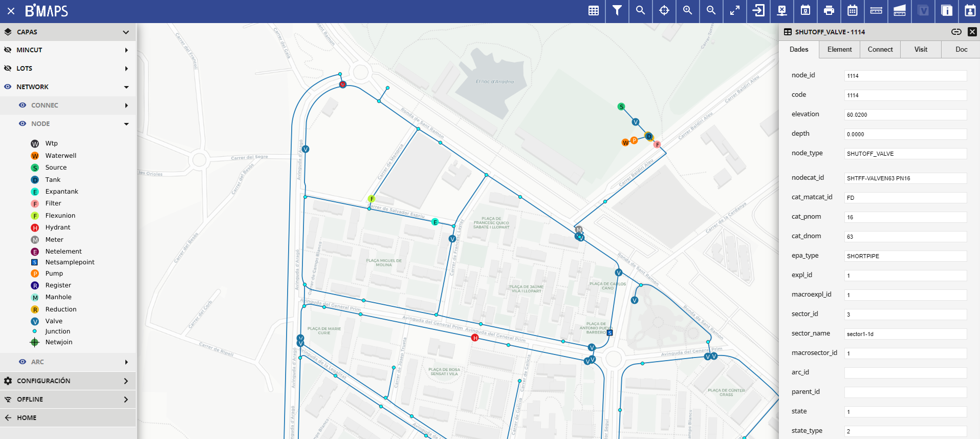Collapse the CAPAS section chevron

pos(126,32)
